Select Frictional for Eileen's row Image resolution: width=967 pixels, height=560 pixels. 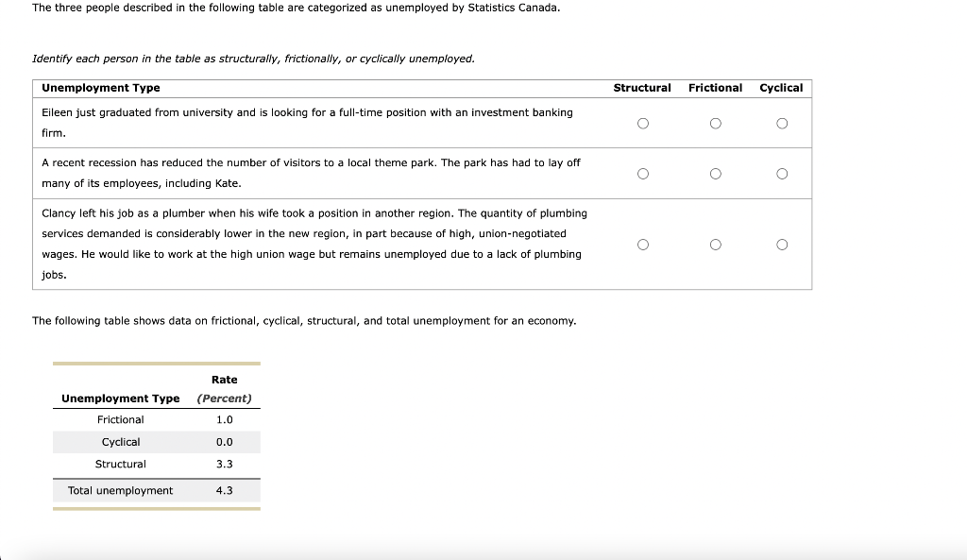[716, 122]
